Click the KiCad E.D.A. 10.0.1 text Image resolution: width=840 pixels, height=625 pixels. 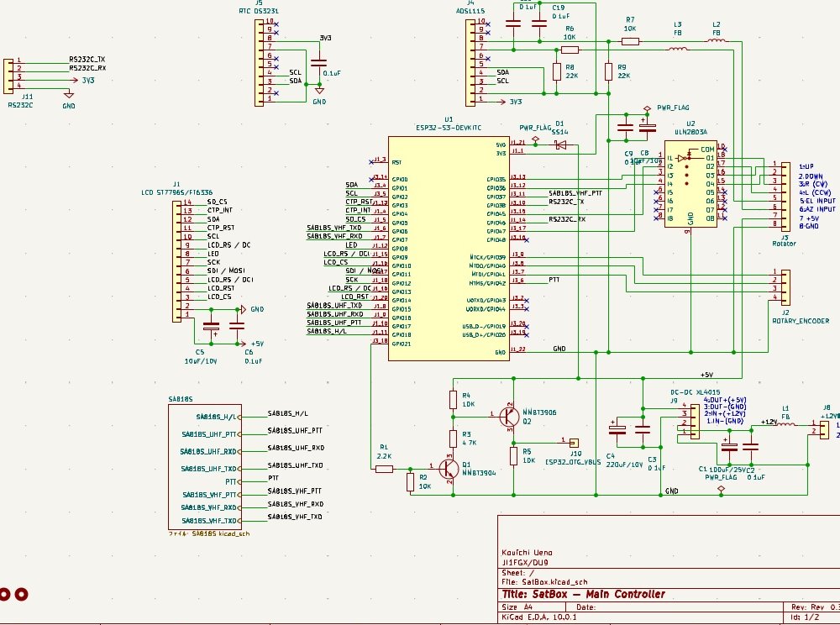click(539, 617)
